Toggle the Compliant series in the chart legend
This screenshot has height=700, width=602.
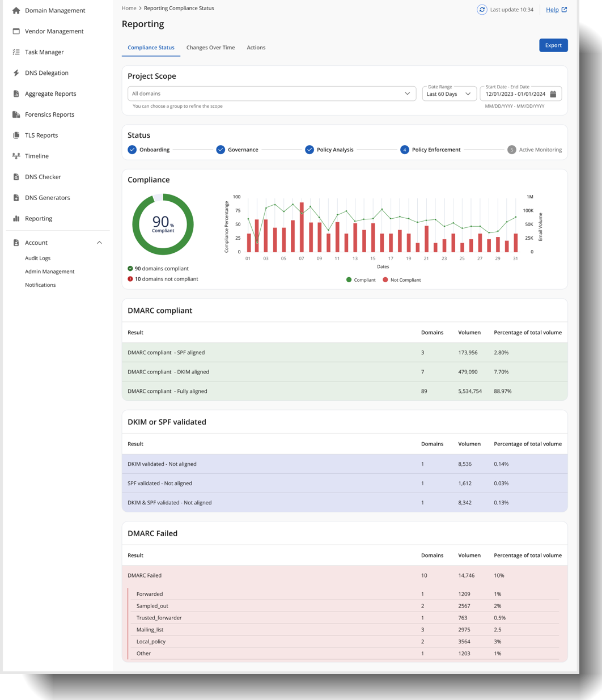tap(361, 279)
